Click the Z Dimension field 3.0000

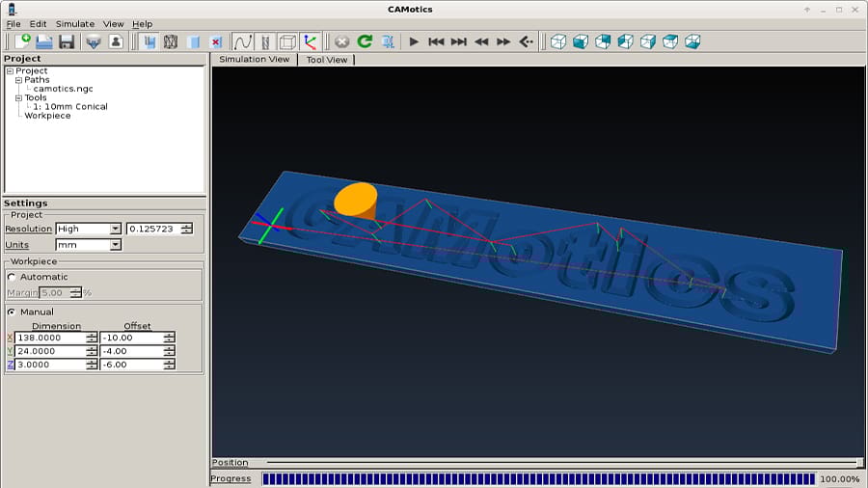50,365
